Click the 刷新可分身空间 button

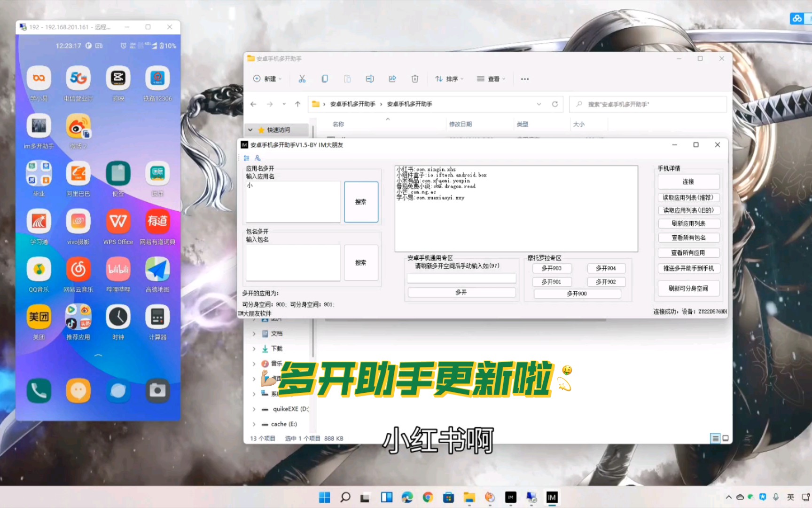[x=688, y=288]
